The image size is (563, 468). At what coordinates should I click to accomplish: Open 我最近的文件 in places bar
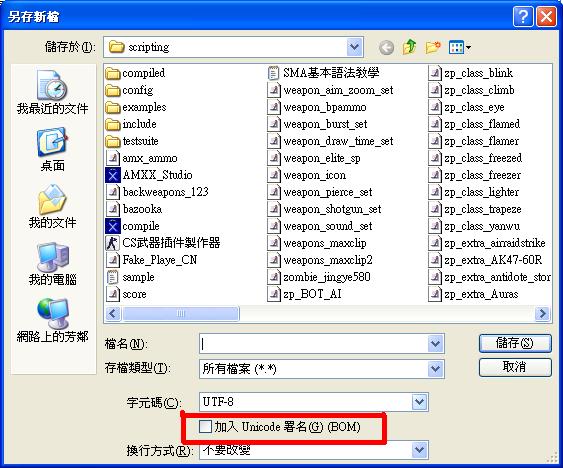click(52, 93)
